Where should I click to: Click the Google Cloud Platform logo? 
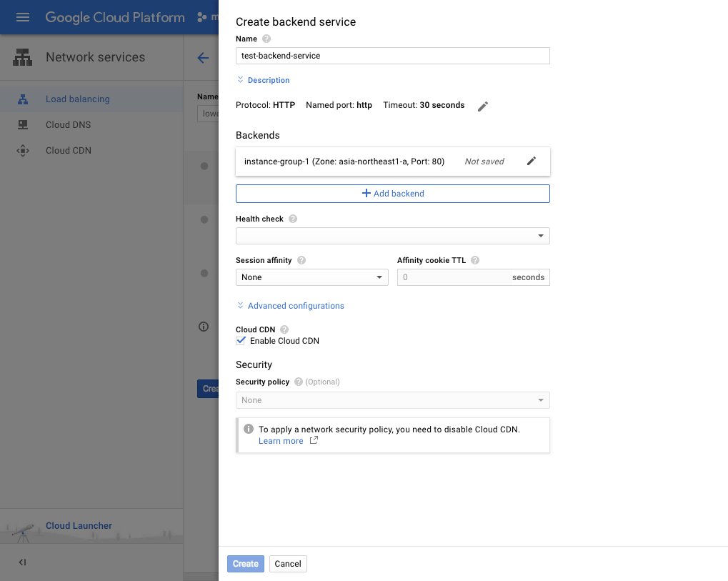click(115, 17)
